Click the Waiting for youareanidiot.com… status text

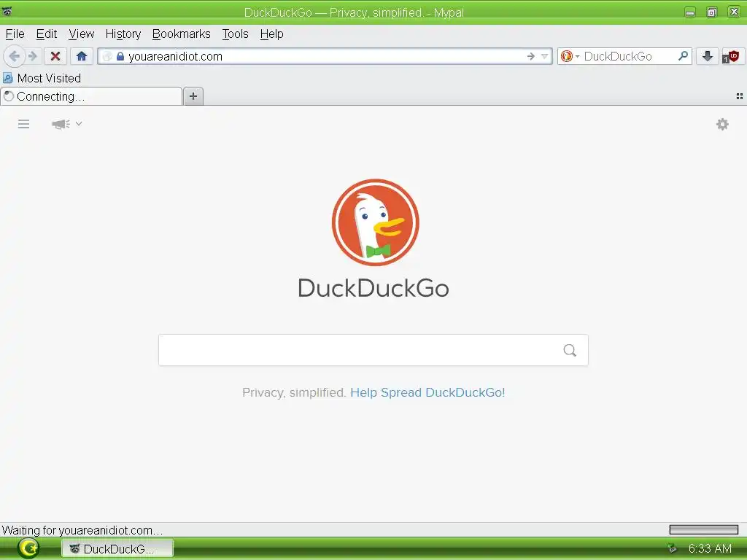[82, 530]
